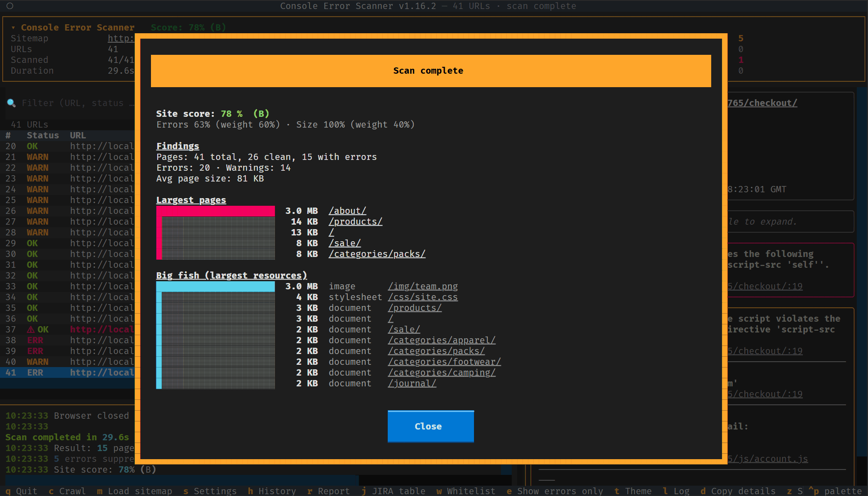Select row 41 with ERR status
Screen dimensions: 868x496
coord(67,372)
